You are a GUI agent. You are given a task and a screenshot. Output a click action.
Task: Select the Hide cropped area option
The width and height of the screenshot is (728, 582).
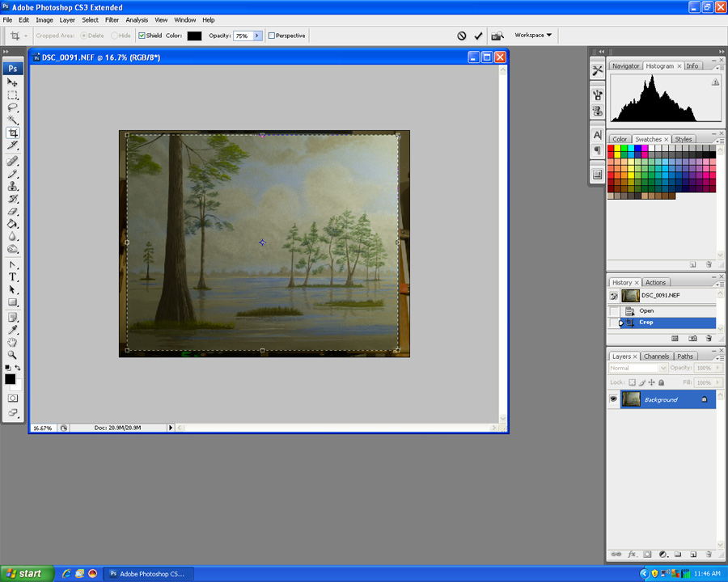click(114, 36)
